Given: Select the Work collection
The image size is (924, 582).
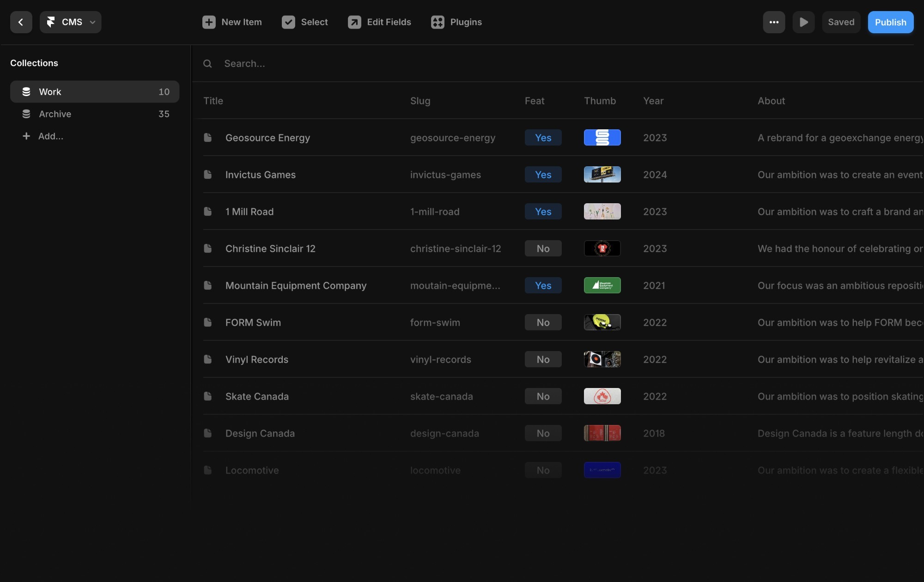Looking at the screenshot, I should point(95,92).
